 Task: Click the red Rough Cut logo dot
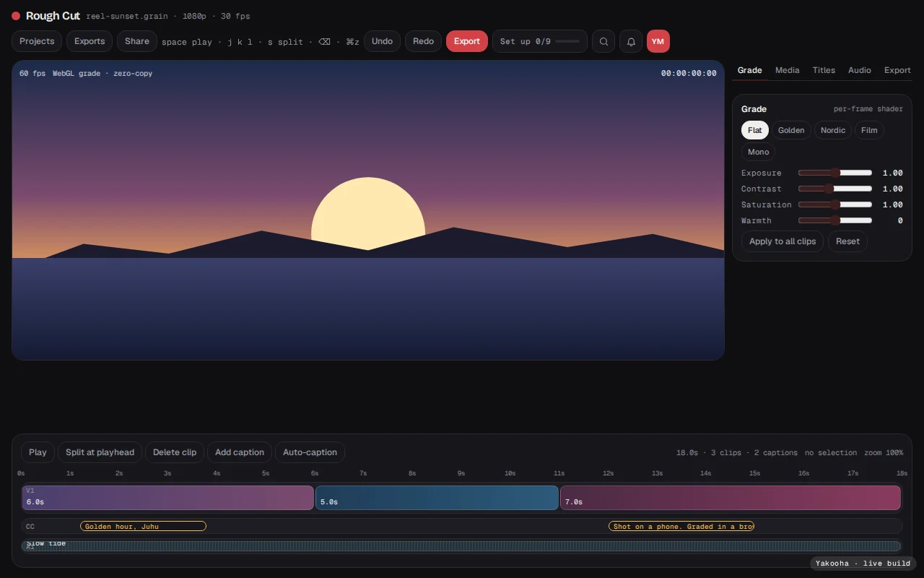[16, 16]
